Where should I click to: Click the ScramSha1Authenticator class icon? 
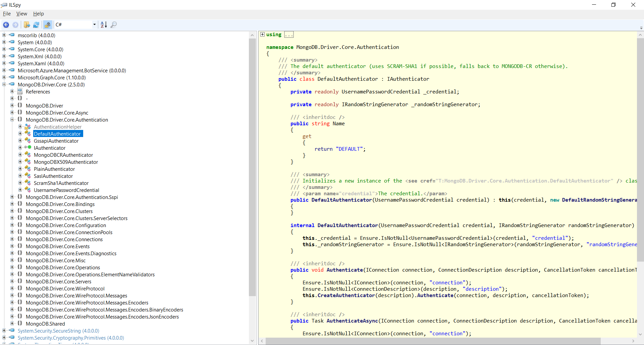pyautogui.click(x=28, y=183)
